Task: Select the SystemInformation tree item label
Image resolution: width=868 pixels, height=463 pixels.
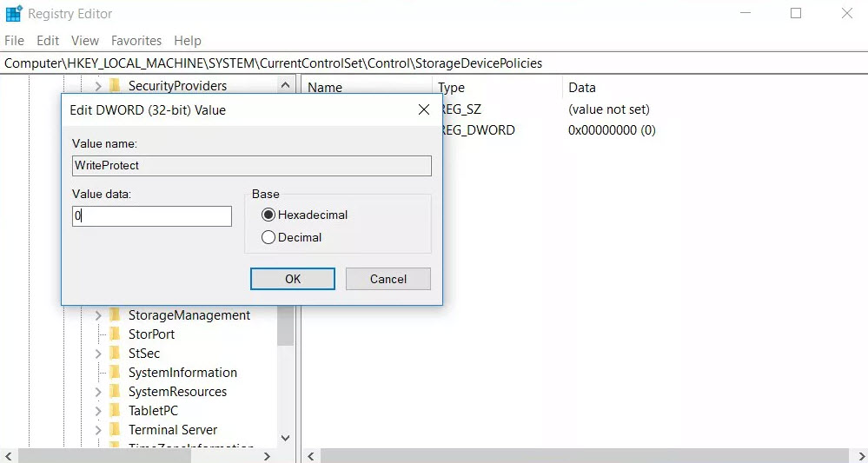Action: (182, 373)
